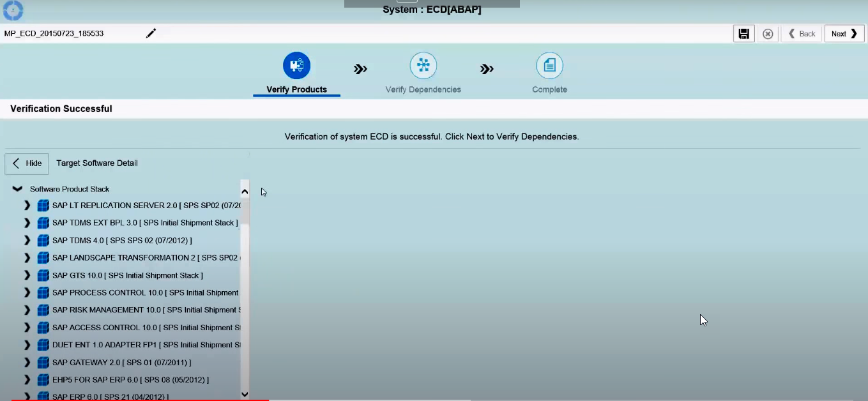The height and width of the screenshot is (401, 868).
Task: Hide the Target Software Detail panel
Action: click(27, 163)
